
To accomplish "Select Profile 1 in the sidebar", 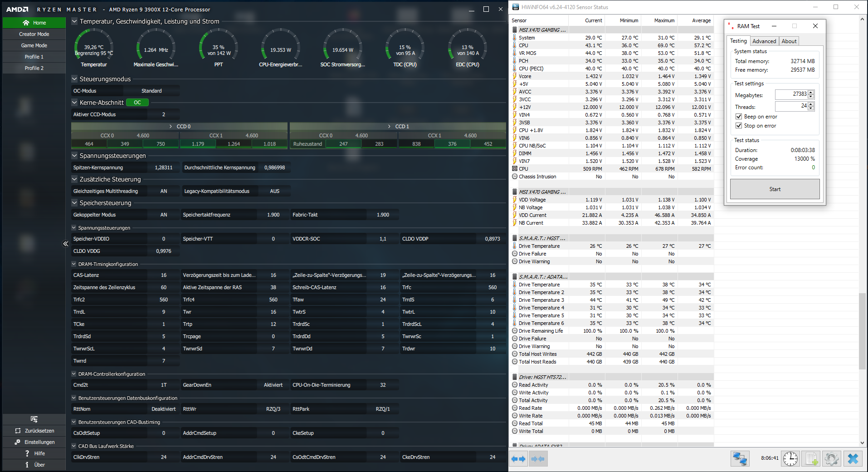I will point(34,57).
